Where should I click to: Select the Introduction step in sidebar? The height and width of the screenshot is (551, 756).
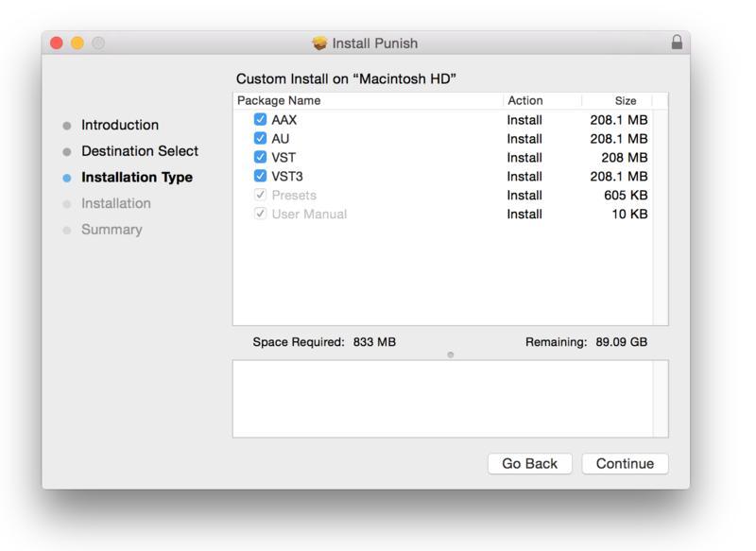120,125
